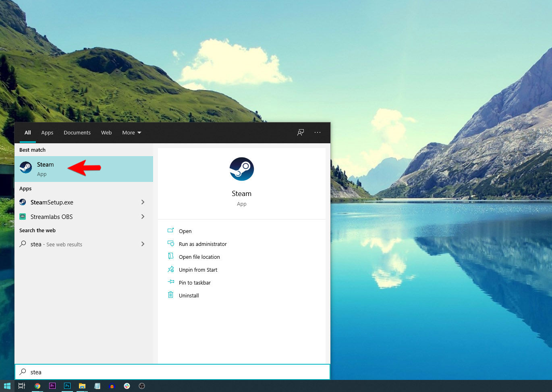Switch to the Apps tab
The height and width of the screenshot is (392, 552).
tap(47, 132)
